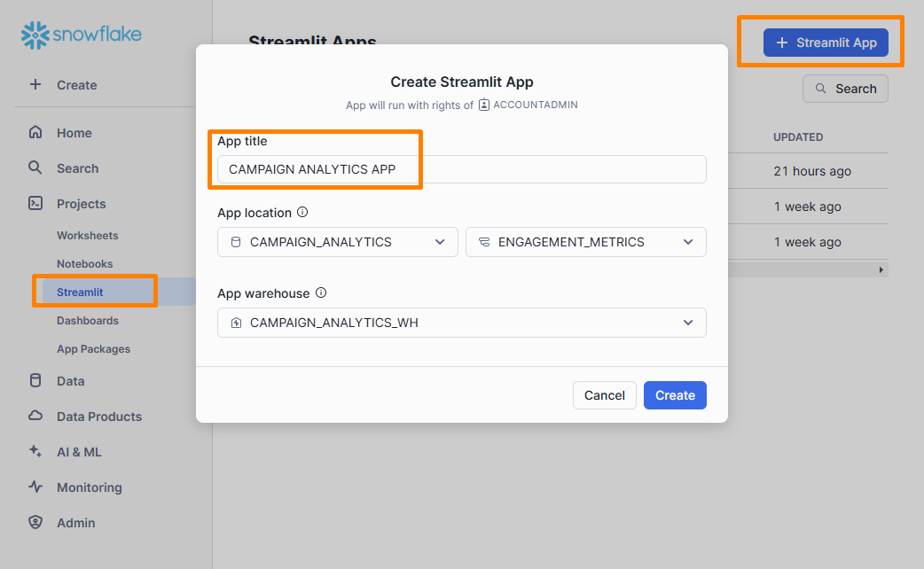Click the warehouse icon in CAMPAIGN_ANALYTICS_WH dropdown
Screen dimensions: 924x569
point(236,323)
